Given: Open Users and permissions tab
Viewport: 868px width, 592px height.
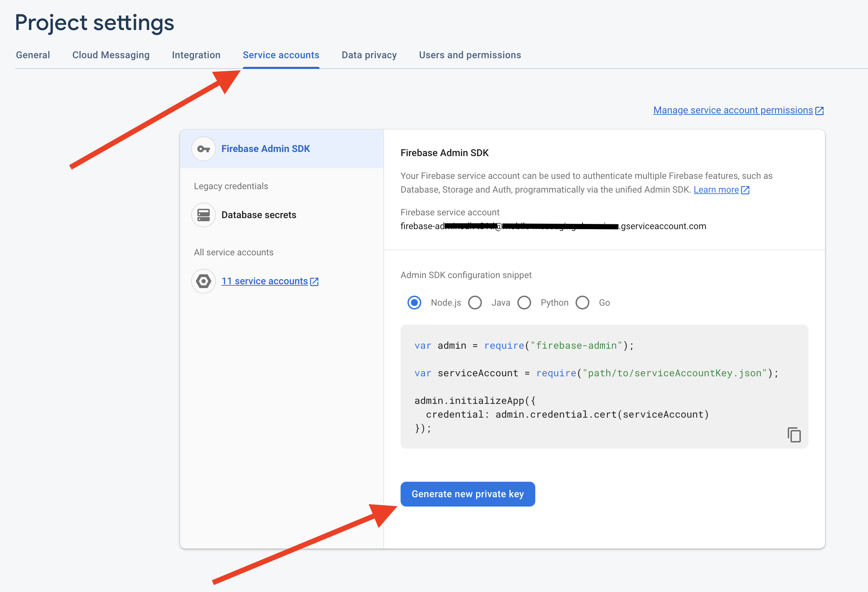Looking at the screenshot, I should tap(470, 55).
